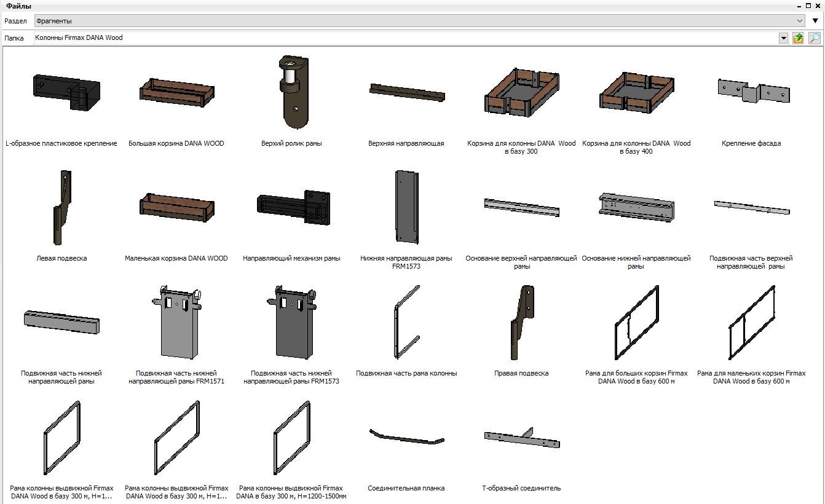Select Подвижная часть нижней направляющей рамы FRM1573
This screenshot has width=825, height=504.
[291, 322]
